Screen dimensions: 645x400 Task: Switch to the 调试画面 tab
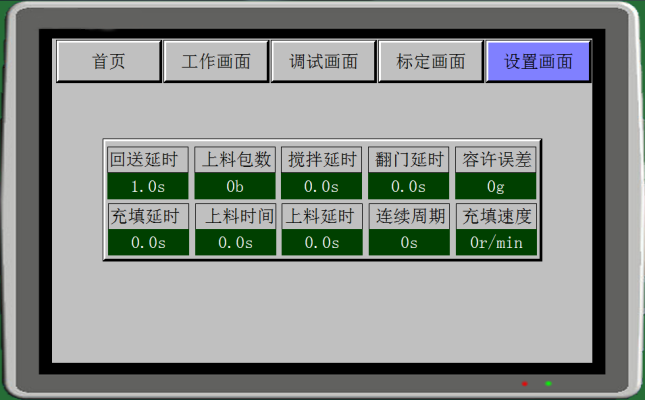323,61
